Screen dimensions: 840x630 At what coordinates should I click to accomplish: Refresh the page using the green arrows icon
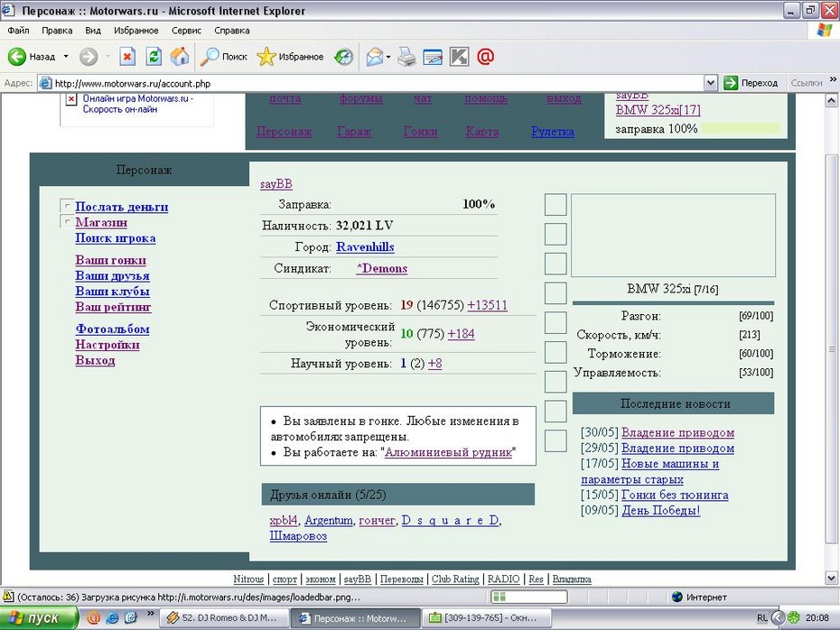pos(154,56)
